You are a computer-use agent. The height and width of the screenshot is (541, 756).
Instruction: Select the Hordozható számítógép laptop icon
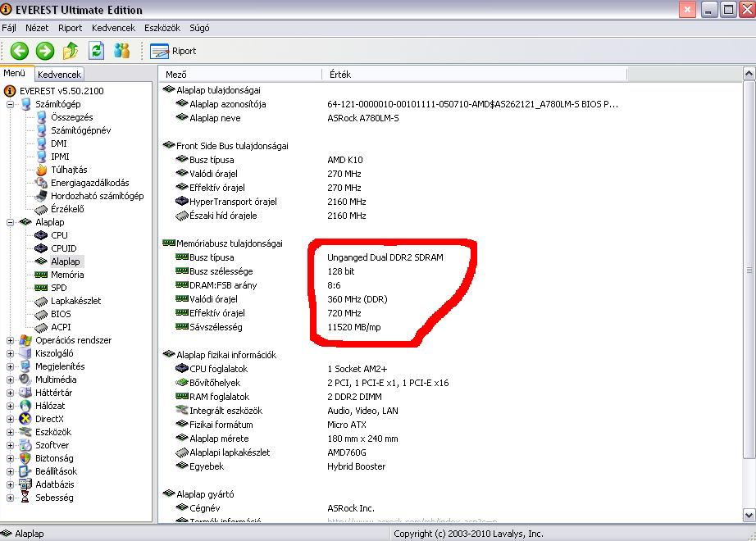point(41,196)
